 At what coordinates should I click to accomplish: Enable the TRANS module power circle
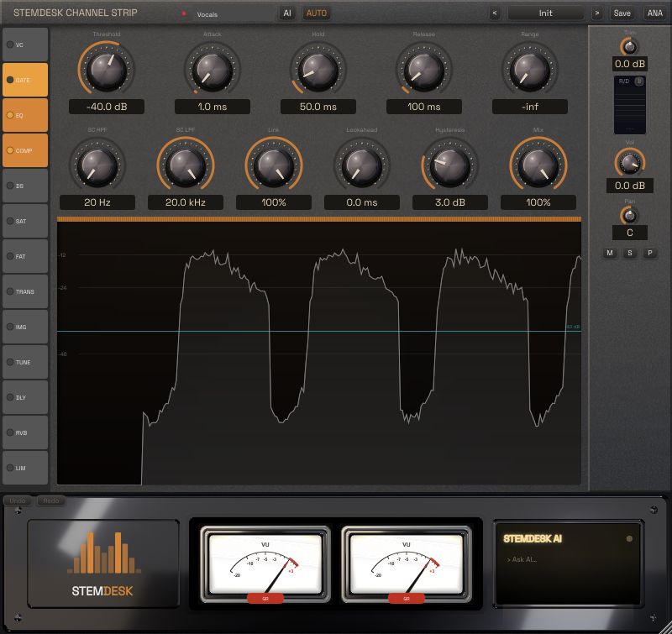coord(10,291)
